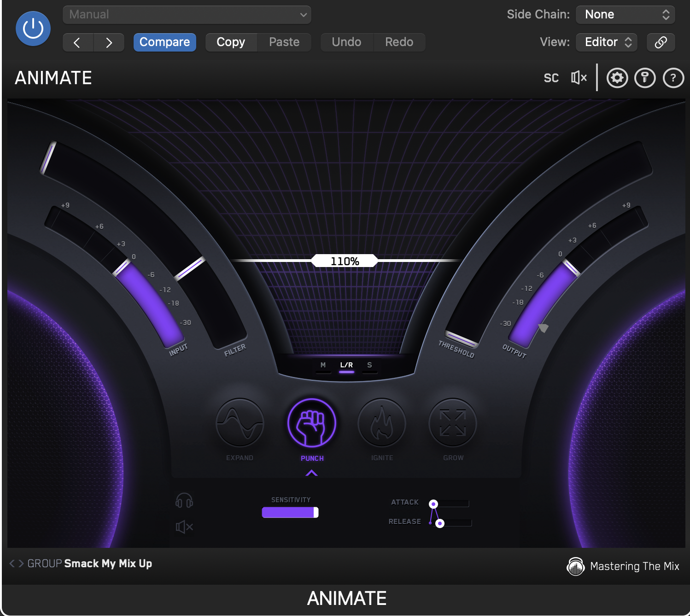Copy the current plugin settings

pyautogui.click(x=231, y=42)
